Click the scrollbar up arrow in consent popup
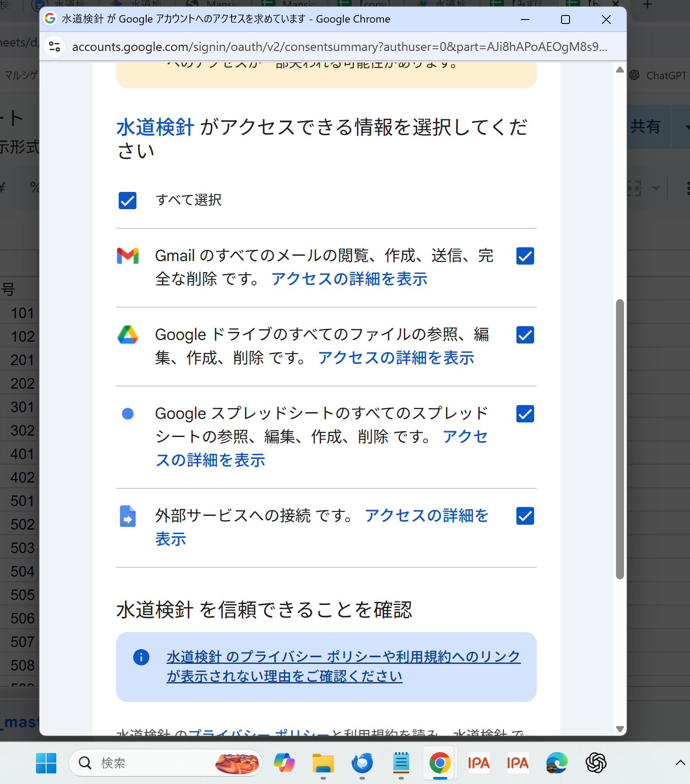Screen dimensions: 690x784 point(620,70)
